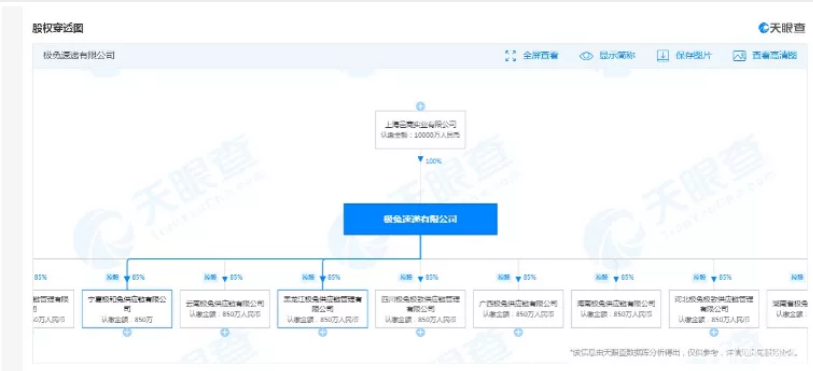The width and height of the screenshot is (813, 371).
Task: Click the HD picture icon
Action: tap(739, 56)
